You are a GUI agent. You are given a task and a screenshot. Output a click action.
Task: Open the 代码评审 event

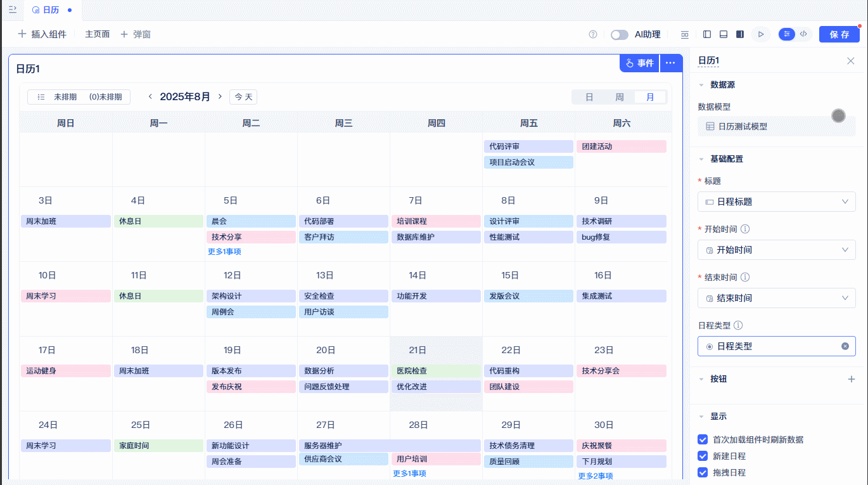(528, 146)
